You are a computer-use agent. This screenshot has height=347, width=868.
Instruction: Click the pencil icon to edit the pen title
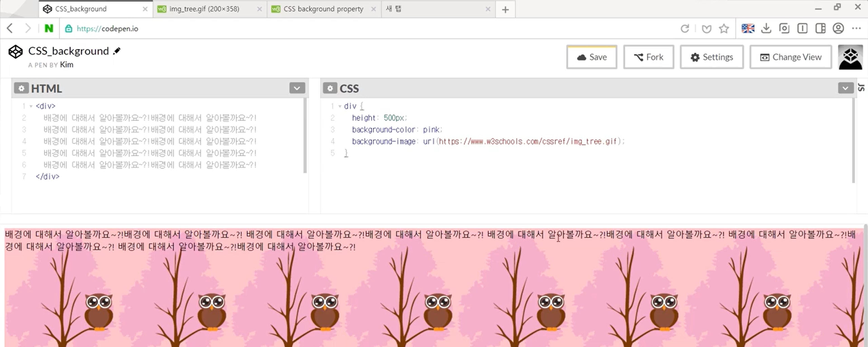[117, 51]
